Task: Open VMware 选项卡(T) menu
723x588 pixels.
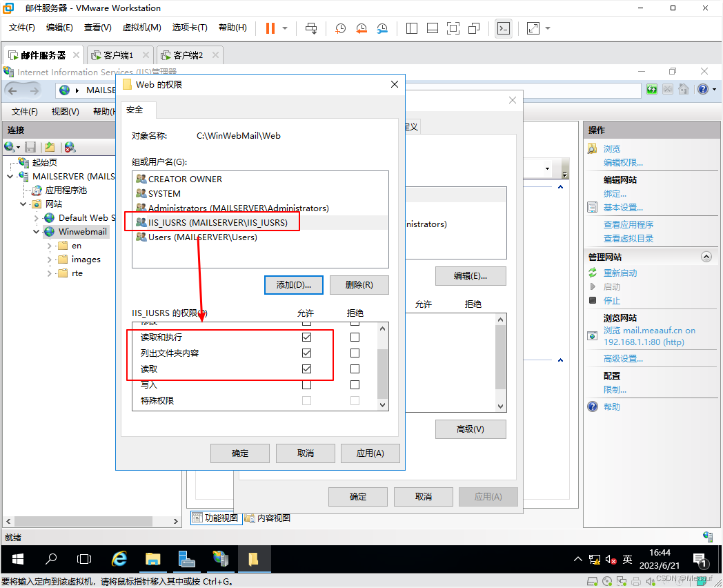Action: point(190,28)
